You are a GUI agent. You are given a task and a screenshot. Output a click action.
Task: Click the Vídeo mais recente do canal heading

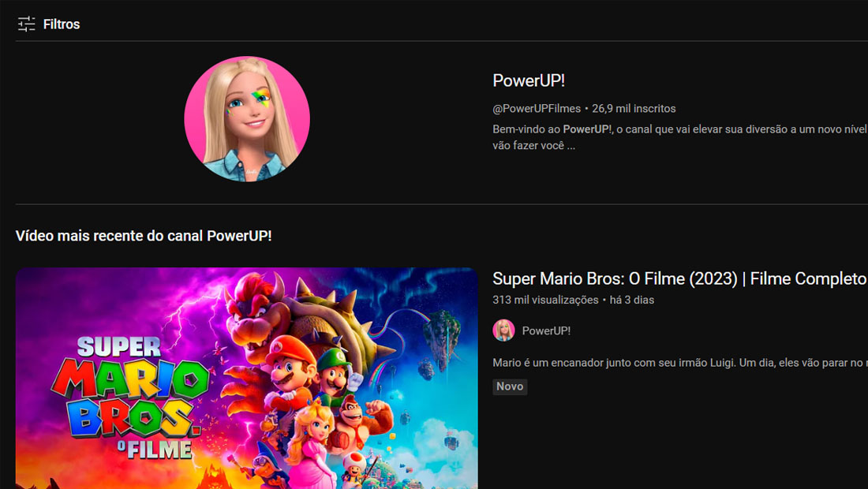coord(144,236)
